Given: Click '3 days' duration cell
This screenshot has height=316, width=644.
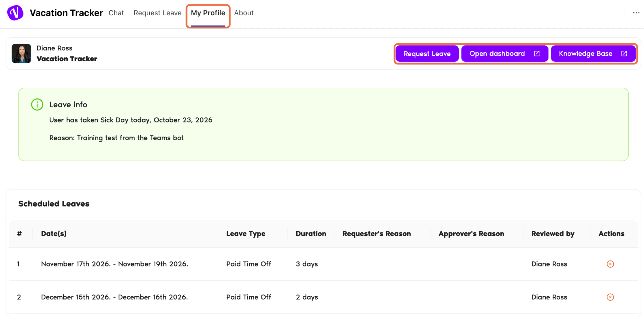Looking at the screenshot, I should pos(307,264).
